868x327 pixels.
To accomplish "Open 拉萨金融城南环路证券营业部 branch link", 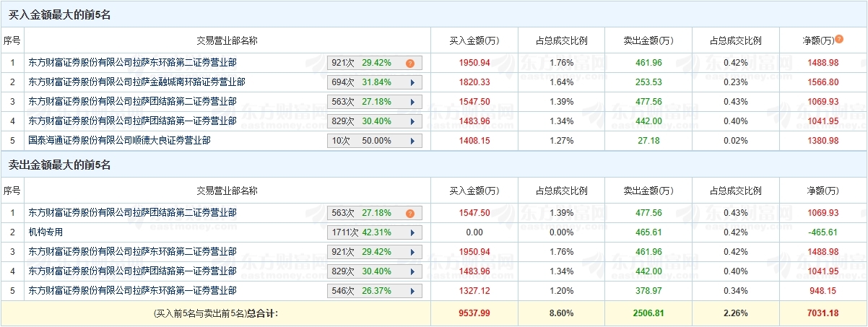I will [136, 82].
